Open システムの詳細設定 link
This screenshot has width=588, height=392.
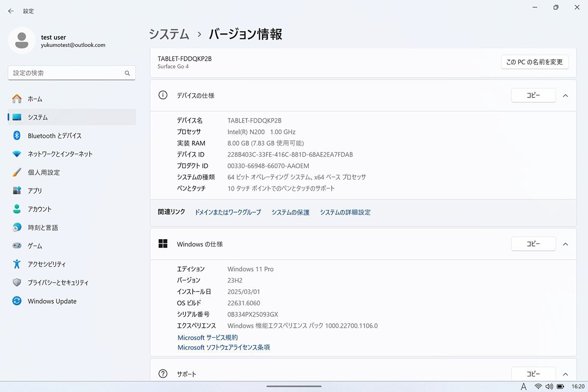coord(345,213)
